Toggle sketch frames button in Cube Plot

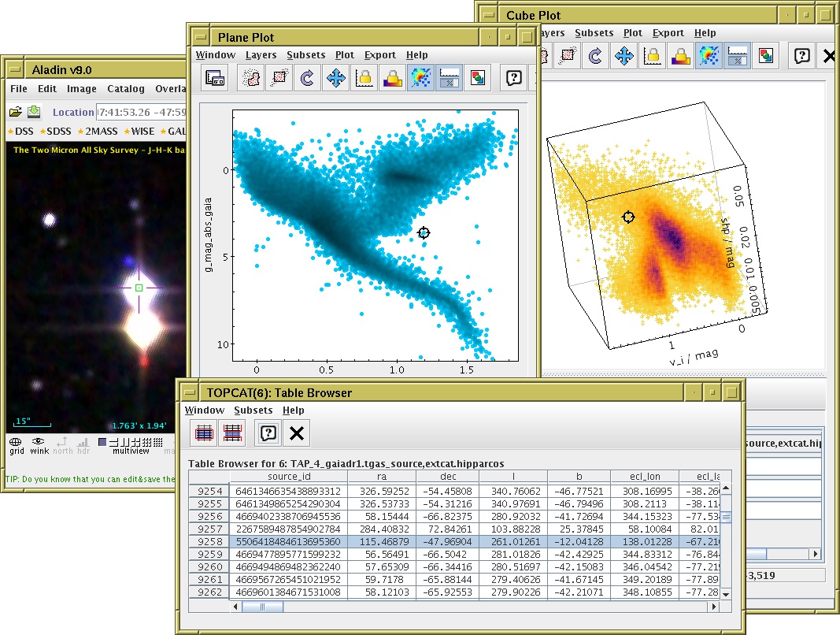pyautogui.click(x=709, y=56)
